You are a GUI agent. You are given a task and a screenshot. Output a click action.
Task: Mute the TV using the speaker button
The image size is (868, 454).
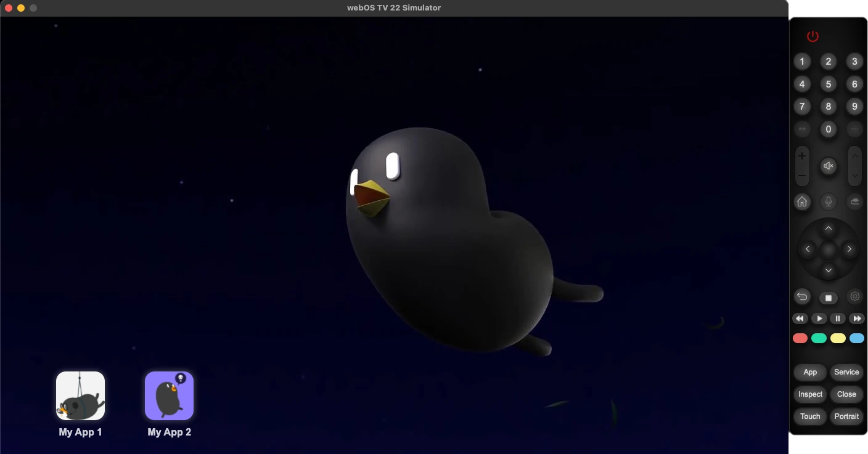829,166
